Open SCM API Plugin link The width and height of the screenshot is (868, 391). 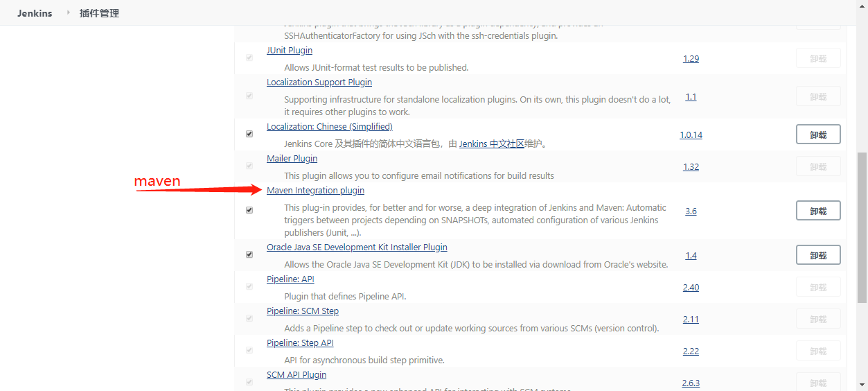coord(296,375)
